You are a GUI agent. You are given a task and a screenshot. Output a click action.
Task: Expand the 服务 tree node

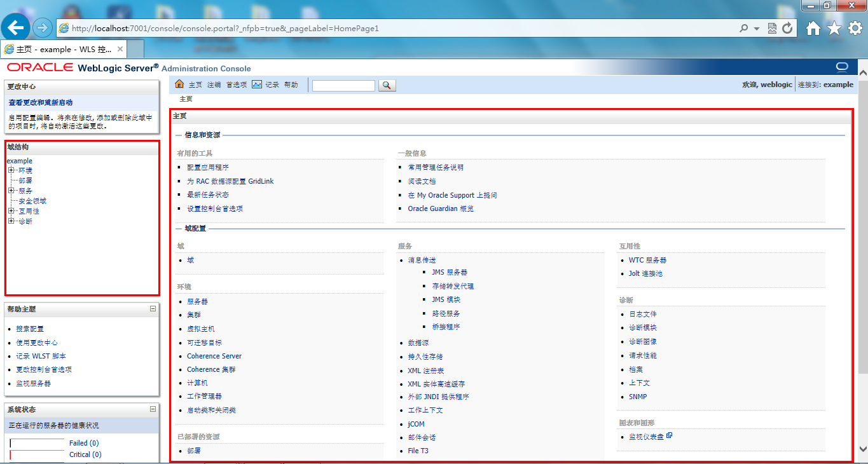(x=11, y=191)
